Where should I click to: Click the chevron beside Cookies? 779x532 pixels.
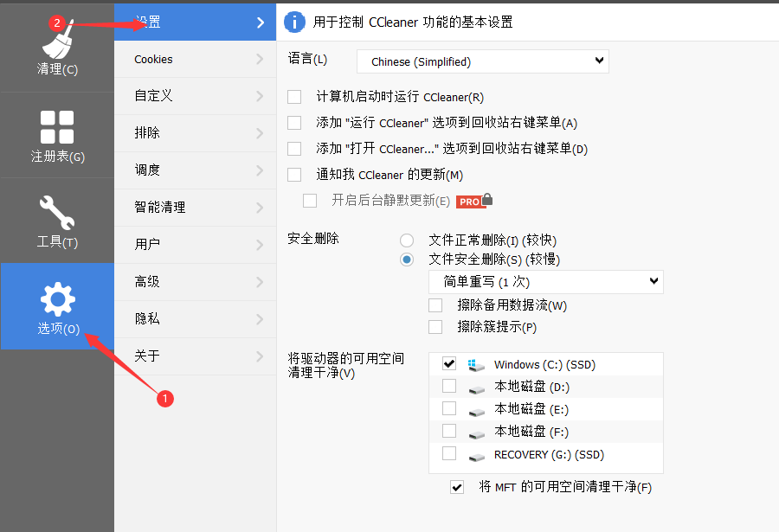pyautogui.click(x=260, y=59)
